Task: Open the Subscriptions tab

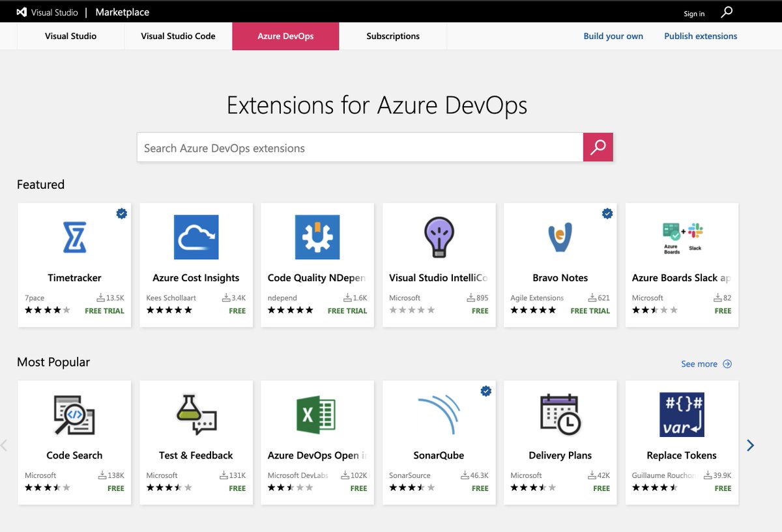Action: pos(393,36)
